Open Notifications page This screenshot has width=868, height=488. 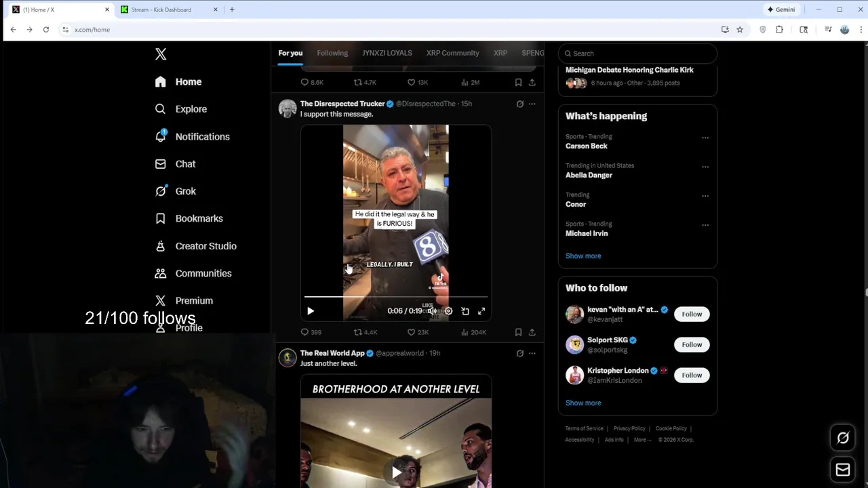pos(192,137)
